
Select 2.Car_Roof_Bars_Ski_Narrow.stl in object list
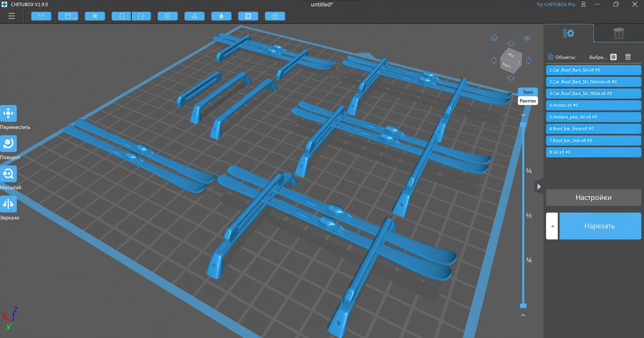click(593, 82)
